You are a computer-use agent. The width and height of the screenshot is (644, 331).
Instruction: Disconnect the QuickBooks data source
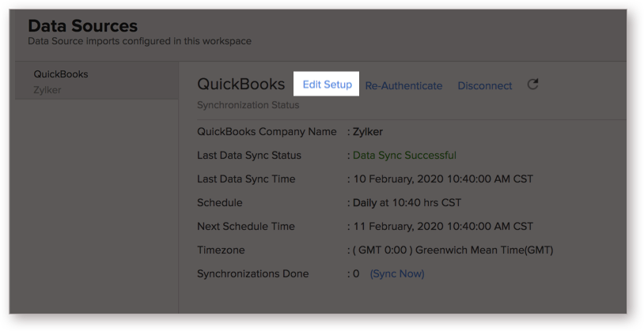pos(485,86)
